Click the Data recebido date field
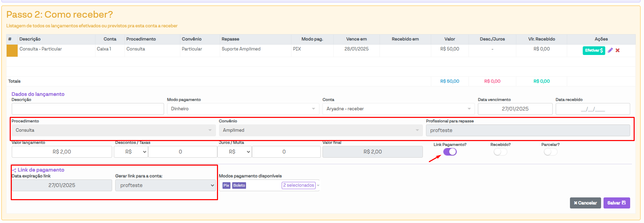The image size is (644, 223). [x=592, y=109]
